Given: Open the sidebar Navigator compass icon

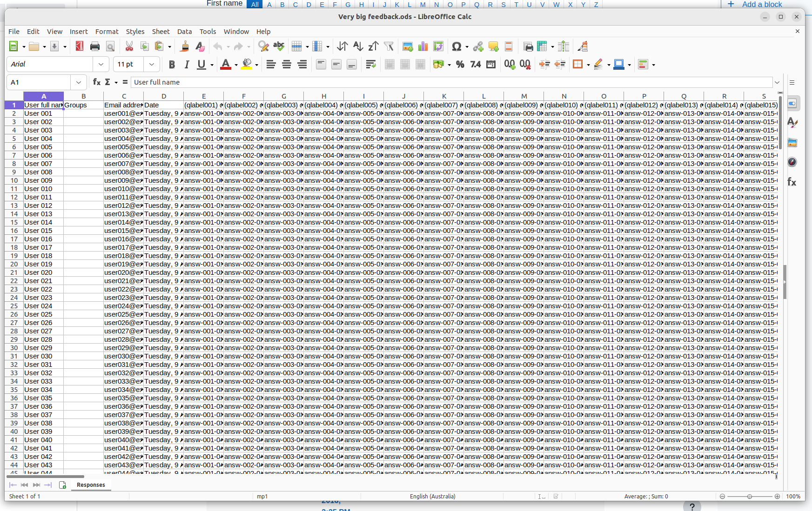Looking at the screenshot, I should [x=792, y=162].
